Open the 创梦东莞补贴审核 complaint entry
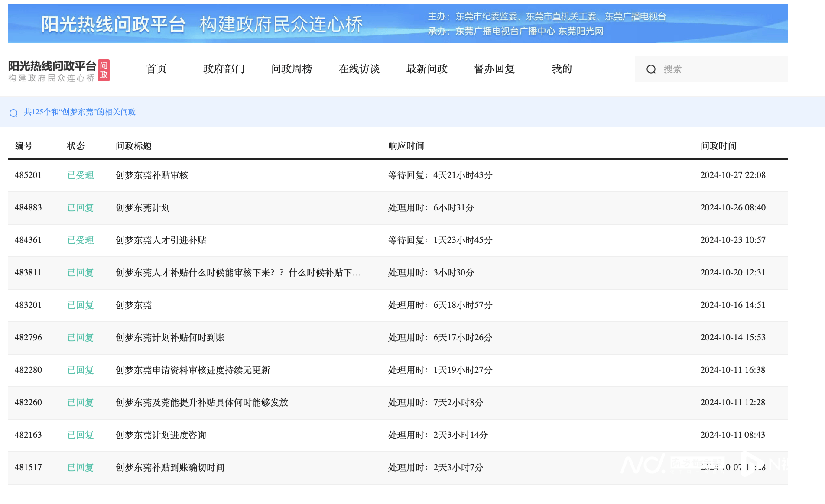Viewport: 825px width, 504px height. coord(151,175)
